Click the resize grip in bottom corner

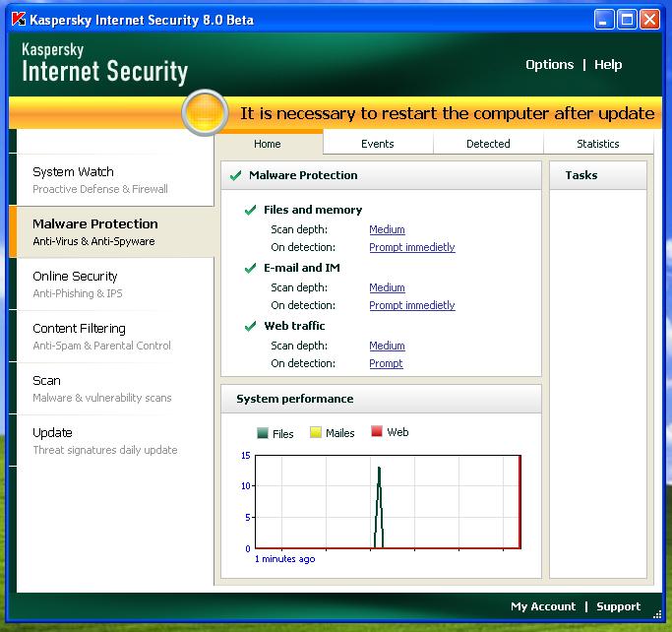[657, 614]
